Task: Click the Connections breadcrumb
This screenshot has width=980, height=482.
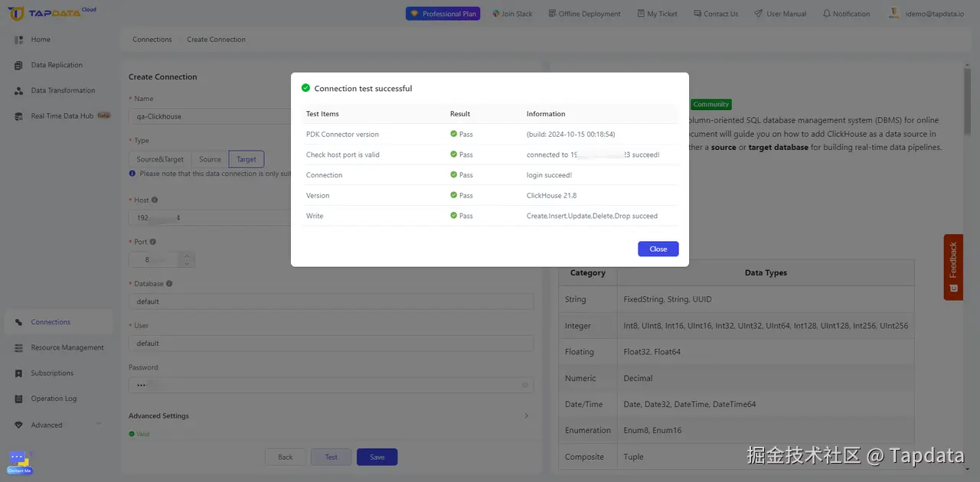Action: tap(152, 39)
